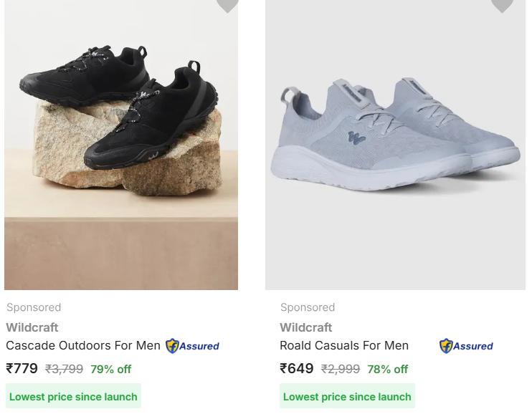The image size is (532, 414).
Task: Click the Assured badge beside Roald Casuals
Action: tap(467, 346)
